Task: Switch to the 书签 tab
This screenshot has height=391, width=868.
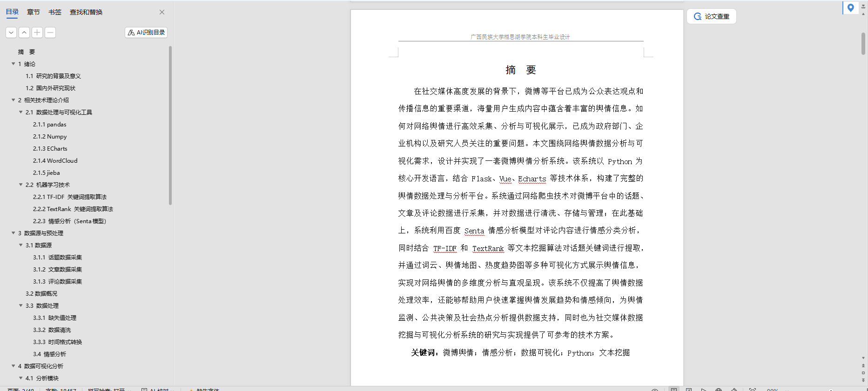Action: point(55,12)
